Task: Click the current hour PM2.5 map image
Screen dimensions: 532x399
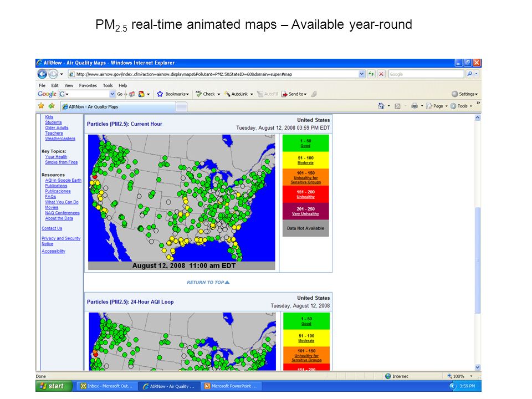Action: click(x=182, y=202)
